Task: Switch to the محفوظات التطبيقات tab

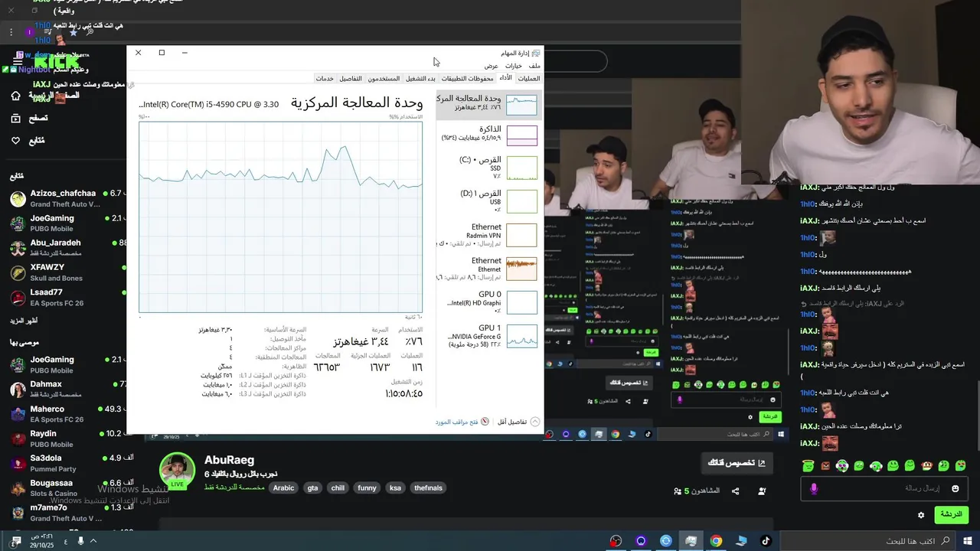Action: 467,79
